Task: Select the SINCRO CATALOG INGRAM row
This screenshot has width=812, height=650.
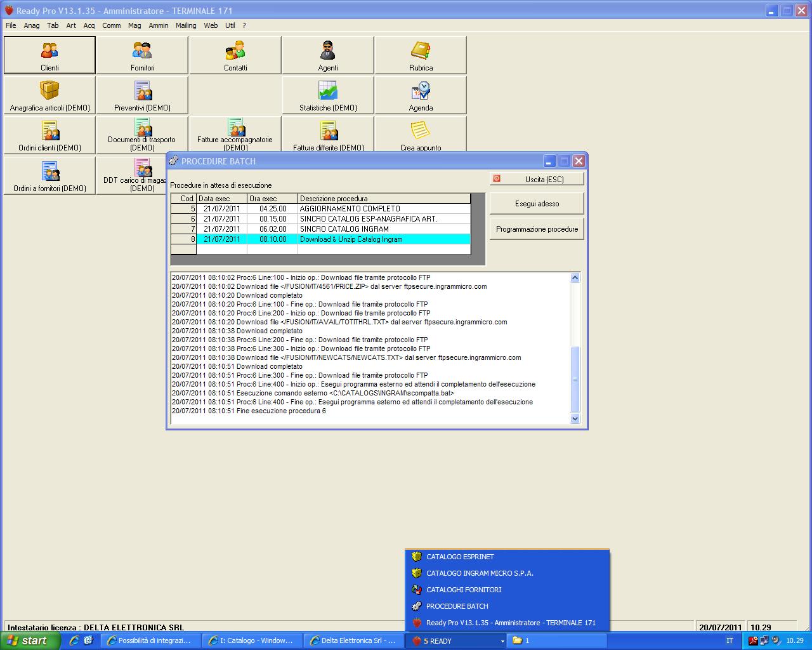Action: [x=321, y=229]
